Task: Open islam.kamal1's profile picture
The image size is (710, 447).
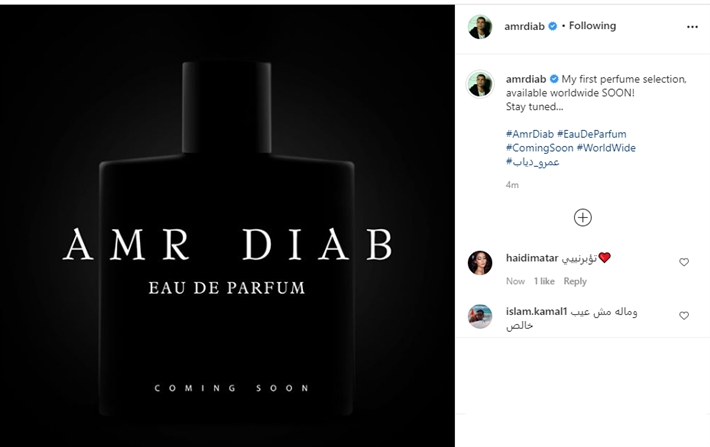Action: (x=480, y=316)
